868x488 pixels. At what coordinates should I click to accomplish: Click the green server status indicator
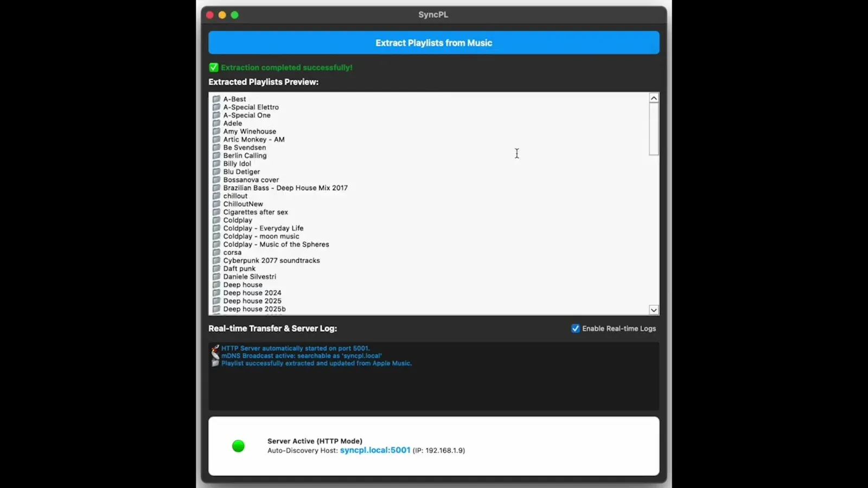click(x=238, y=446)
